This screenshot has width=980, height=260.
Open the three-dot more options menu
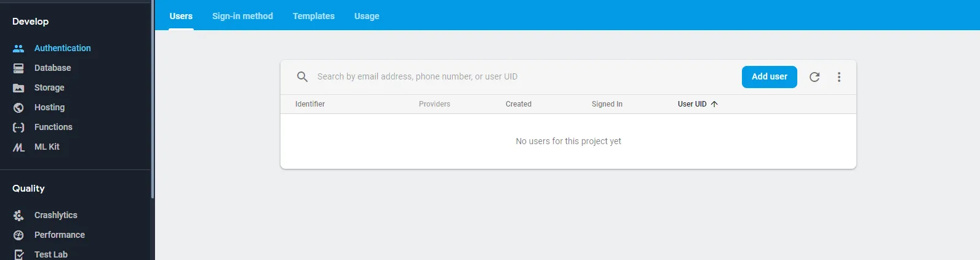(x=839, y=77)
